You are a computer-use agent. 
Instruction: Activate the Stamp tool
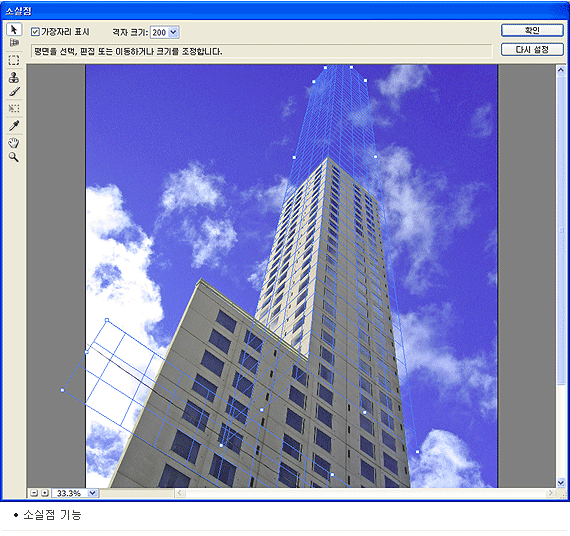14,77
